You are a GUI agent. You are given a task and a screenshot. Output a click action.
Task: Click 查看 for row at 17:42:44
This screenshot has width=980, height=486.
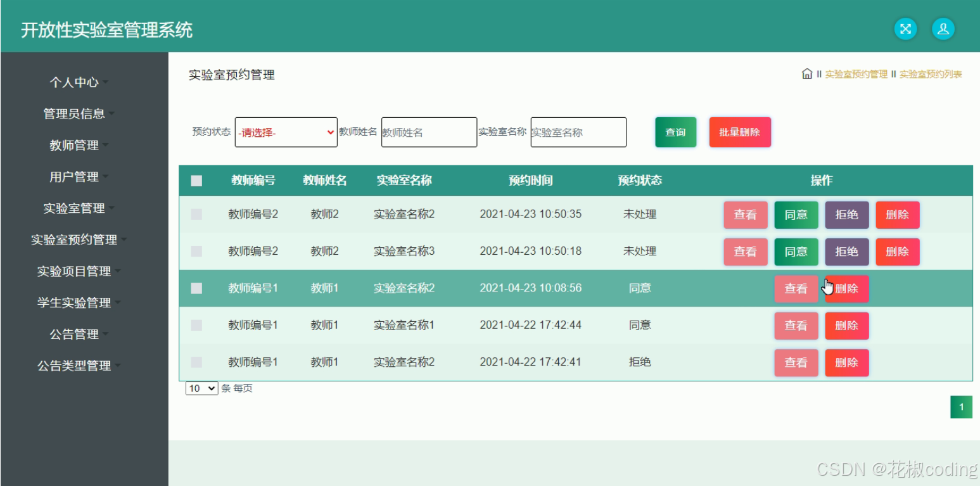(x=796, y=326)
